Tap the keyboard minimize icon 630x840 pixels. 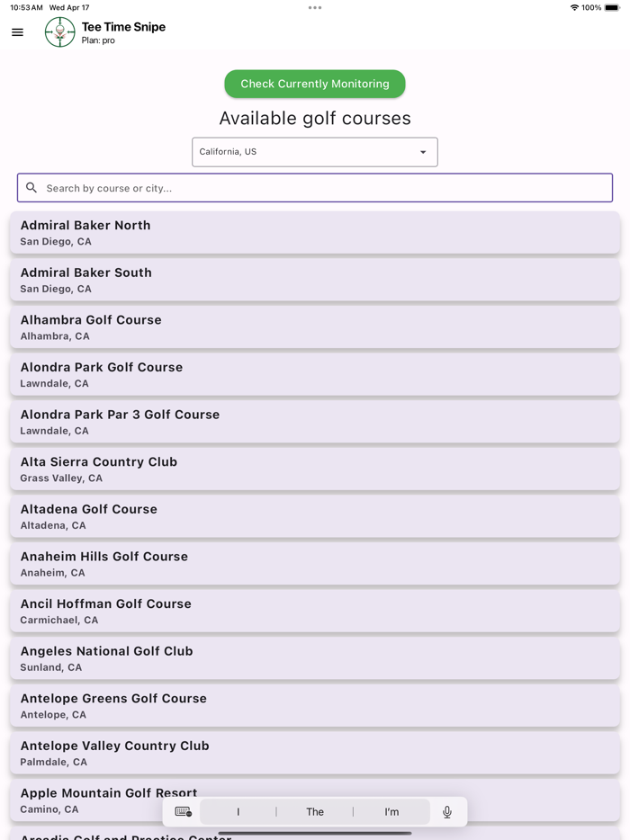(183, 811)
